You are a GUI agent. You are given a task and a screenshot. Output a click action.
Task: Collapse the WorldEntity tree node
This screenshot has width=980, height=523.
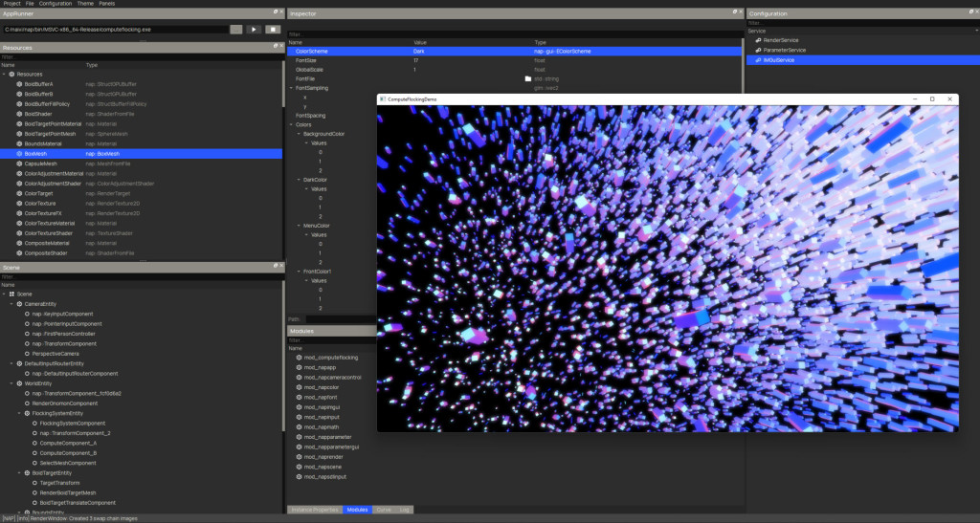[x=11, y=382]
